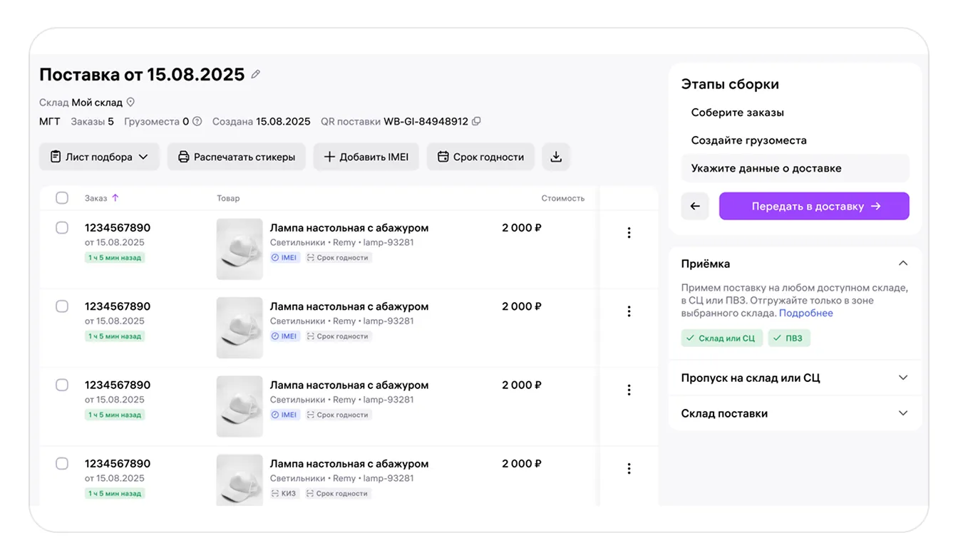This screenshot has height=560, width=958.
Task: Open the question mark hint beside Грузоместа
Action: pyautogui.click(x=197, y=121)
